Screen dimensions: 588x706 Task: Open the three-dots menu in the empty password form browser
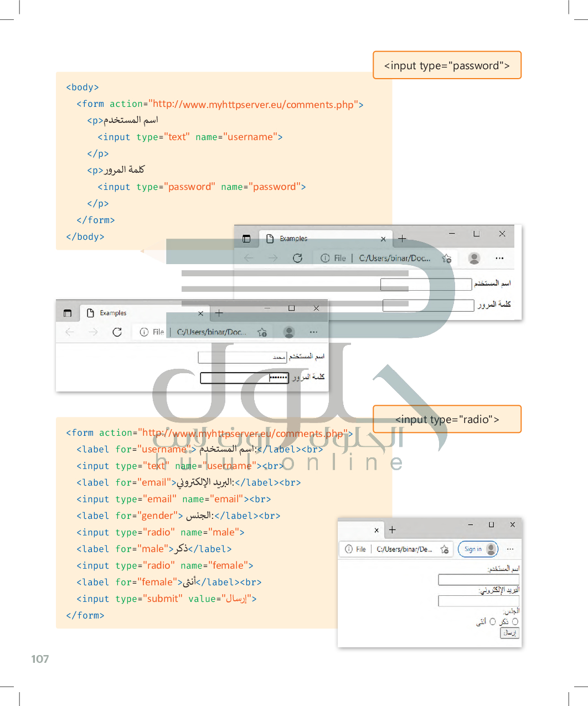click(499, 258)
